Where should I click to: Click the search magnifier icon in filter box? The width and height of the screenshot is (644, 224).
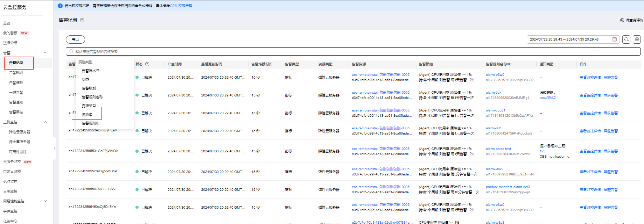point(71,51)
